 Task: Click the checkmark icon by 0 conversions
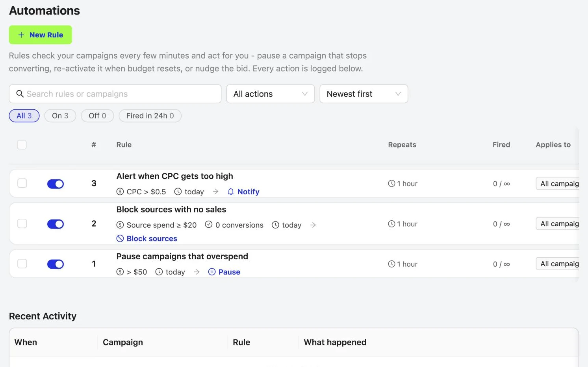[x=209, y=225]
